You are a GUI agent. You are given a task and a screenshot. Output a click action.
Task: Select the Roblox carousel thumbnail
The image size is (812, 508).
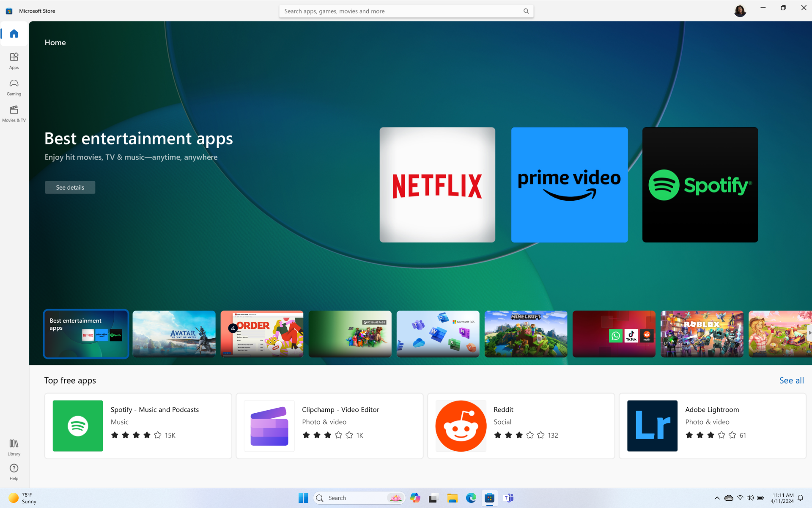702,334
